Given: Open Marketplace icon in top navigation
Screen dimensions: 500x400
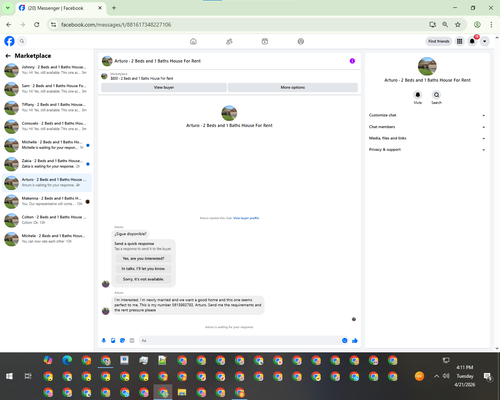Looking at the screenshot, I should tap(265, 41).
